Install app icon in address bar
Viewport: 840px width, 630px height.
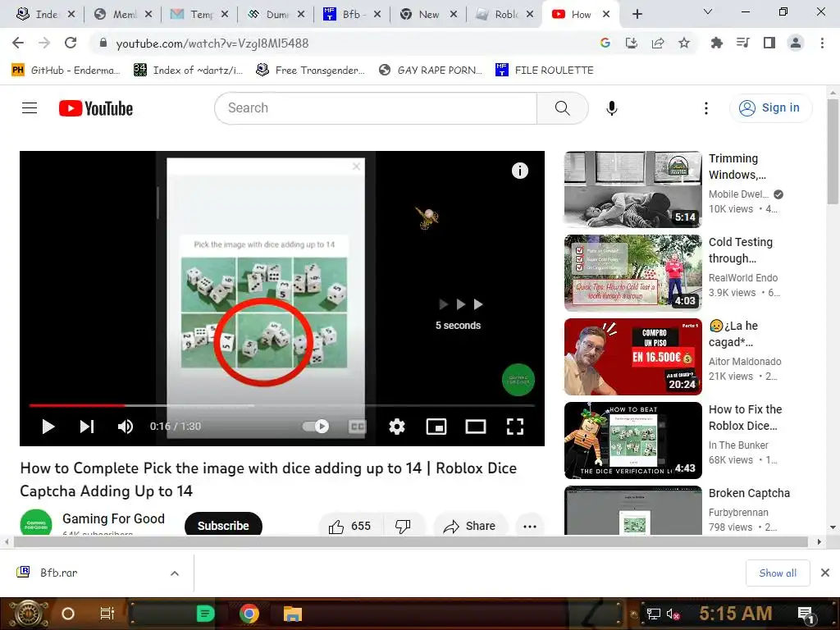(x=632, y=43)
